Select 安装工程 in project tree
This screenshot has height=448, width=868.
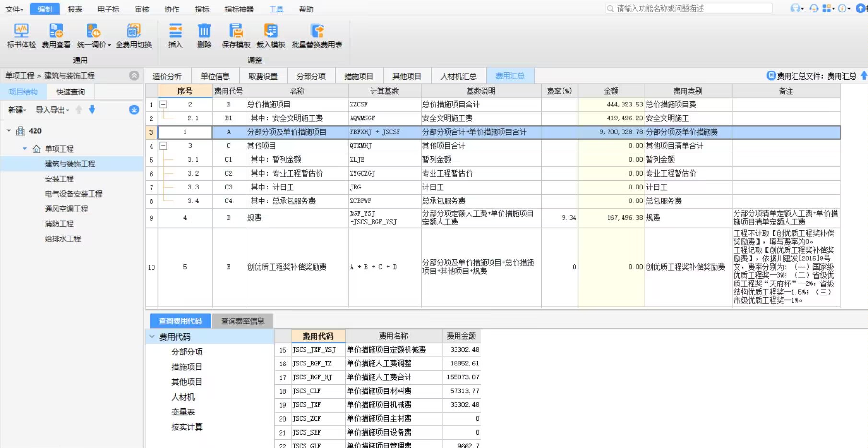59,179
